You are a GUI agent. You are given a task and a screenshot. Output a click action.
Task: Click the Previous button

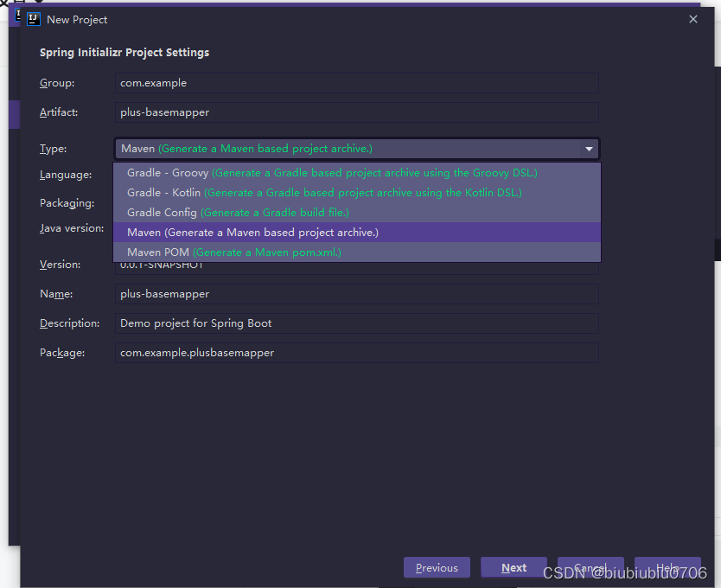[x=437, y=568]
